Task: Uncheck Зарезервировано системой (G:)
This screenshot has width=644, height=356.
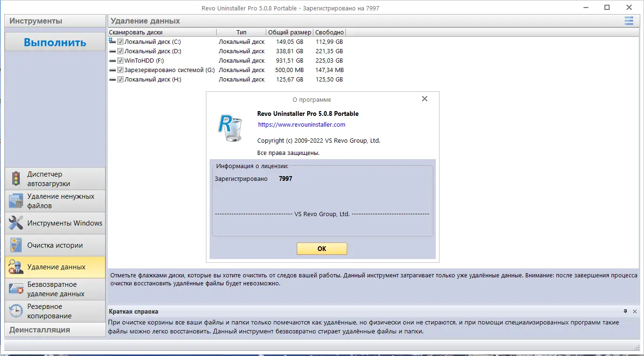Action: [x=121, y=70]
